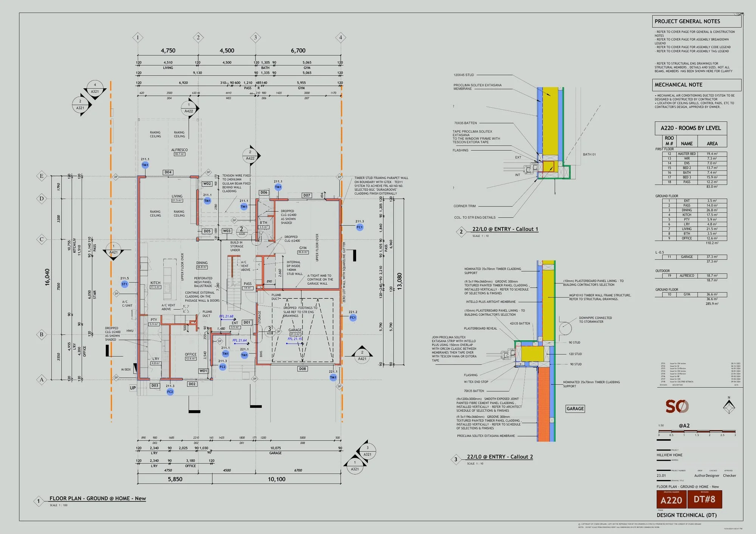
Task: Click the north arrow symbol
Action: coord(729,406)
